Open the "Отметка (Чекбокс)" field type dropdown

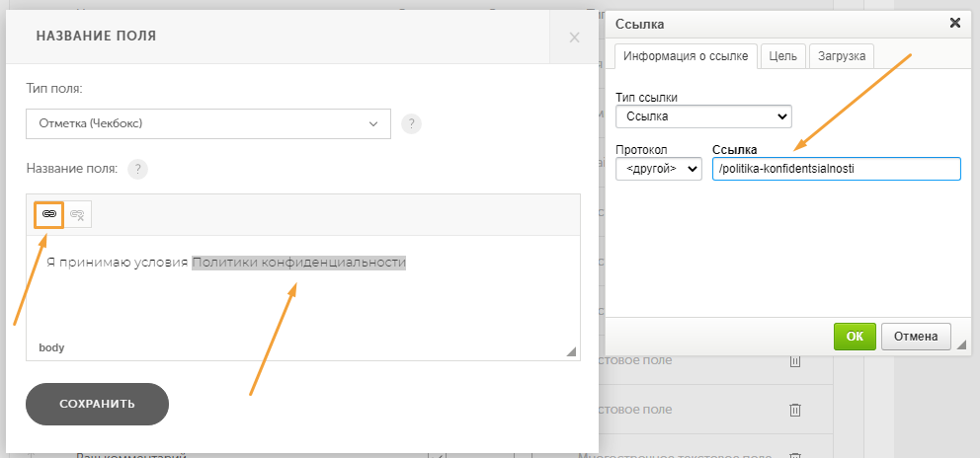(x=208, y=124)
